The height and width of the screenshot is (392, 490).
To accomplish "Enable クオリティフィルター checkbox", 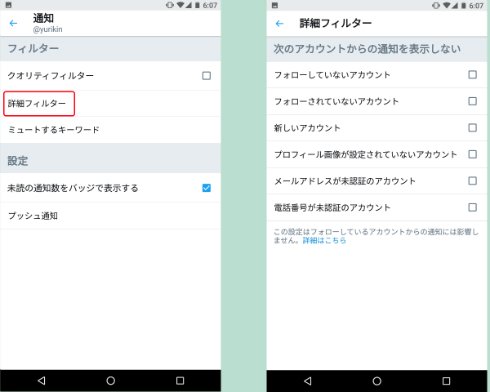I will 206,76.
